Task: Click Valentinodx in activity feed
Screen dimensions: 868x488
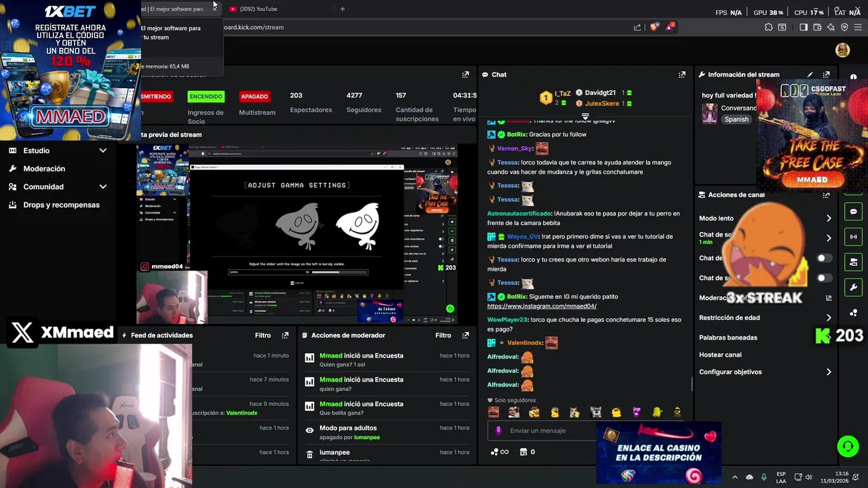Action: click(x=242, y=413)
